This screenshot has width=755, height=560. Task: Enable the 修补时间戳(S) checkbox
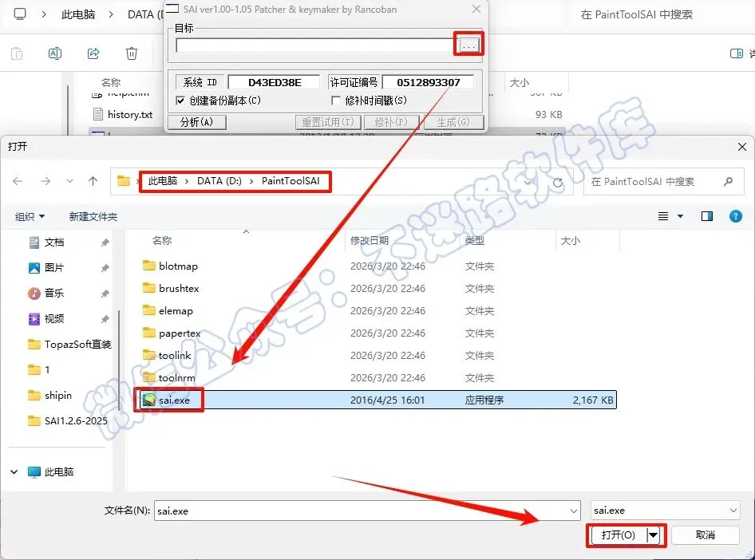336,101
